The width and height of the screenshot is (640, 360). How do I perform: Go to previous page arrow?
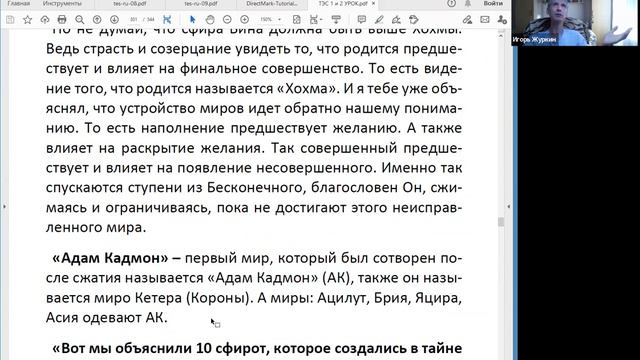(x=97, y=20)
